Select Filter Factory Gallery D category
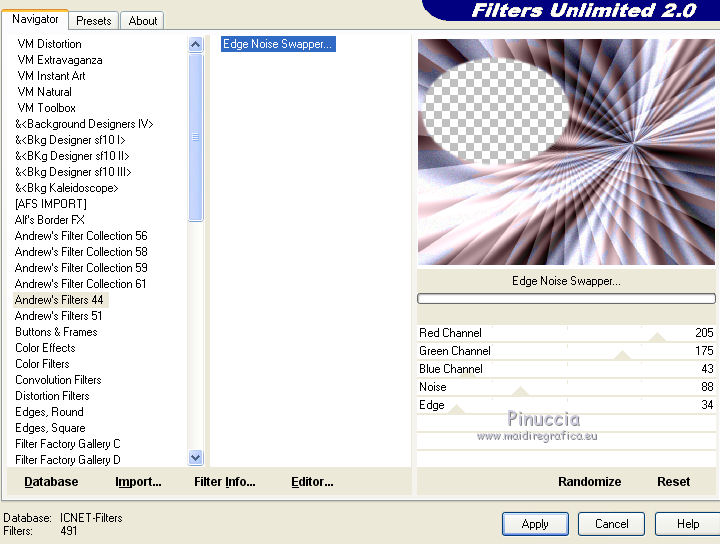This screenshot has width=720, height=544. click(x=68, y=460)
